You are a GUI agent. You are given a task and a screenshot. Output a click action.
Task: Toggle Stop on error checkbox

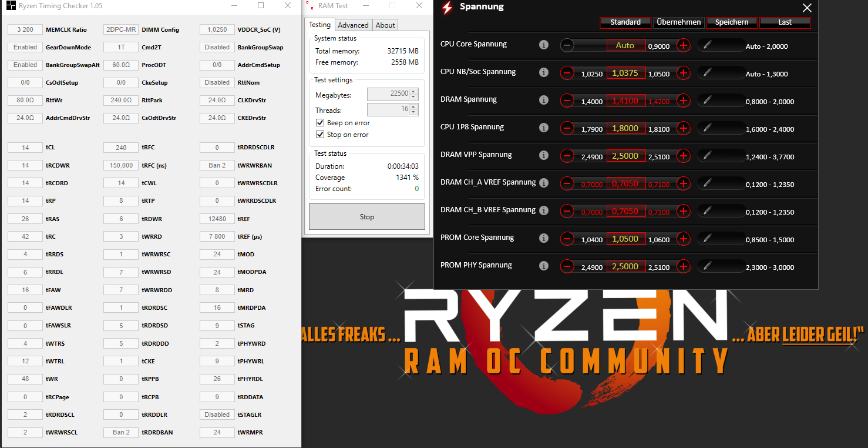(320, 135)
